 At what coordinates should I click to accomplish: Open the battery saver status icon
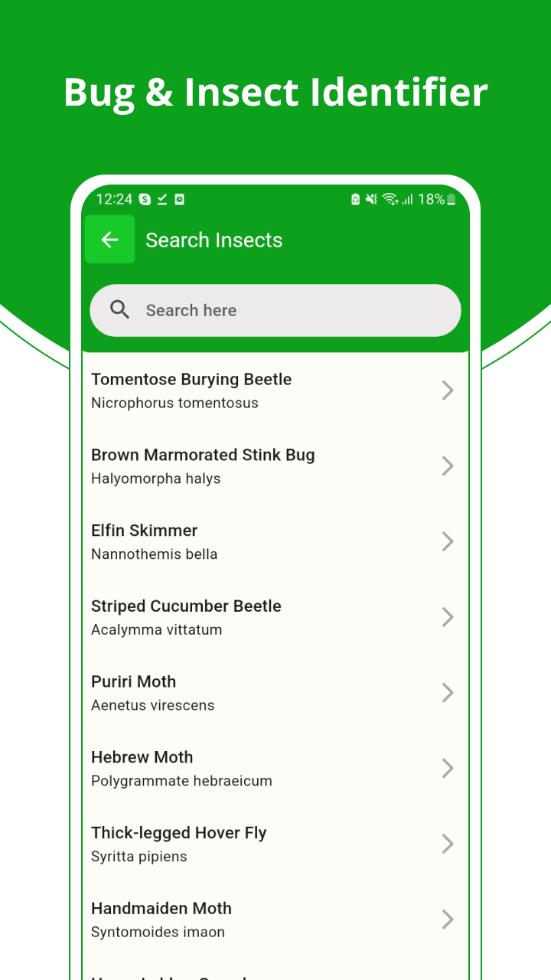click(x=354, y=199)
